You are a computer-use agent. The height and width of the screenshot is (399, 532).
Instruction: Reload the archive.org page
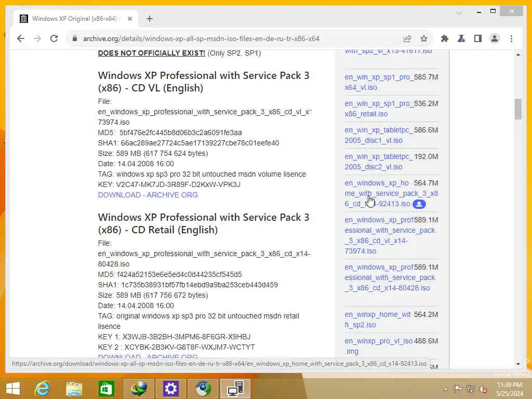tap(54, 38)
